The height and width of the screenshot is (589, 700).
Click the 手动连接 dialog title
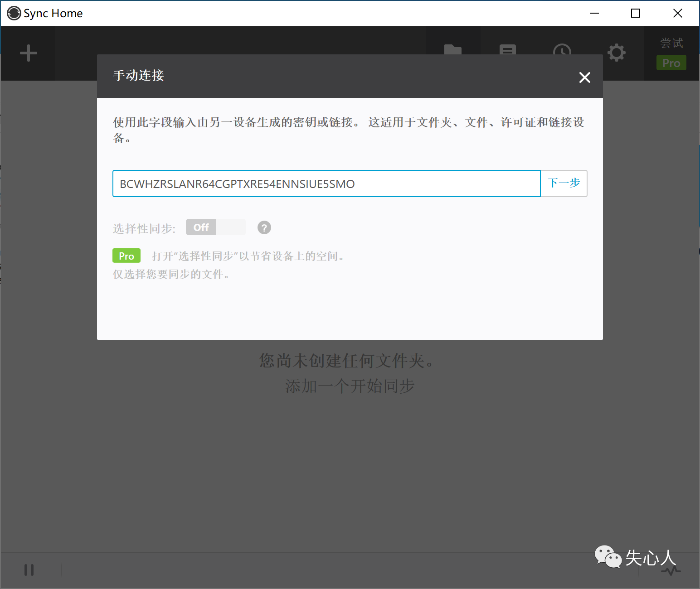139,76
